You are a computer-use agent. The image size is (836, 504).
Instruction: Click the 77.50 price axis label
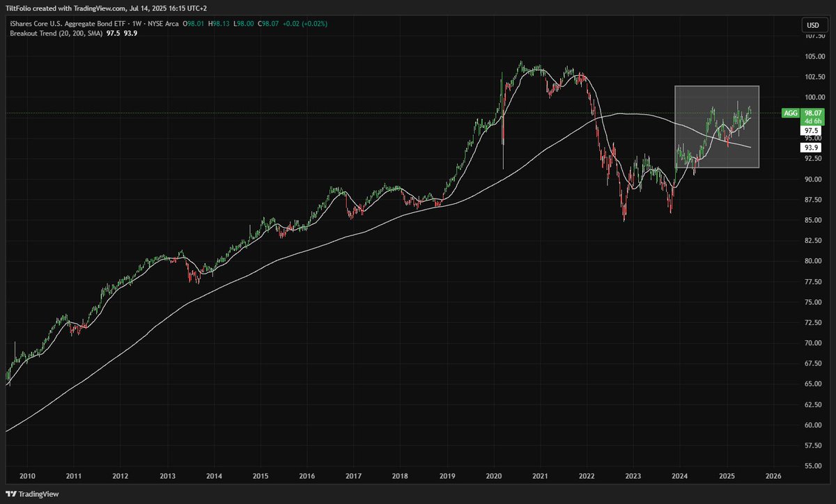(x=813, y=282)
